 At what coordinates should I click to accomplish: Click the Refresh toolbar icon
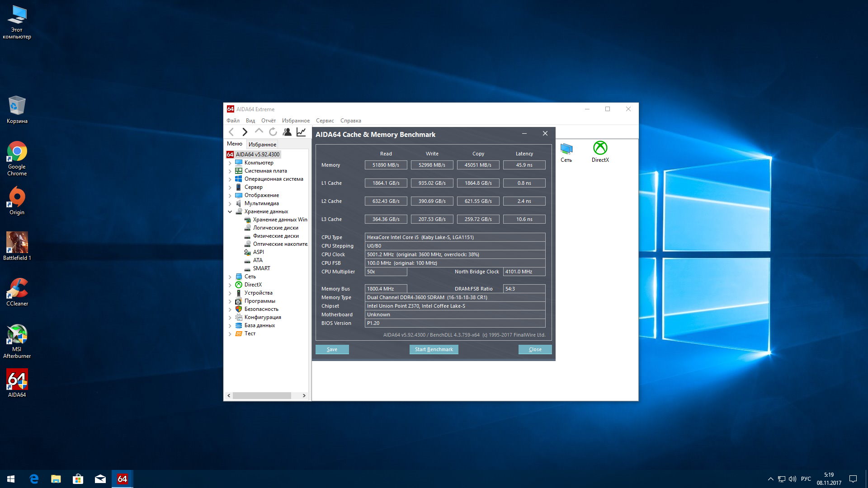[273, 132]
